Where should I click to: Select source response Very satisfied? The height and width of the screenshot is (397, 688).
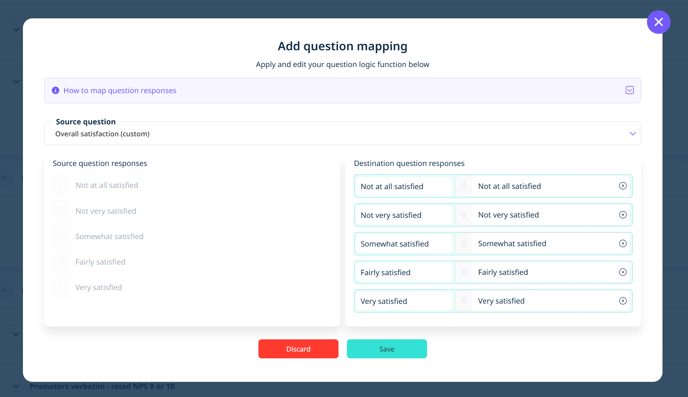click(x=192, y=287)
